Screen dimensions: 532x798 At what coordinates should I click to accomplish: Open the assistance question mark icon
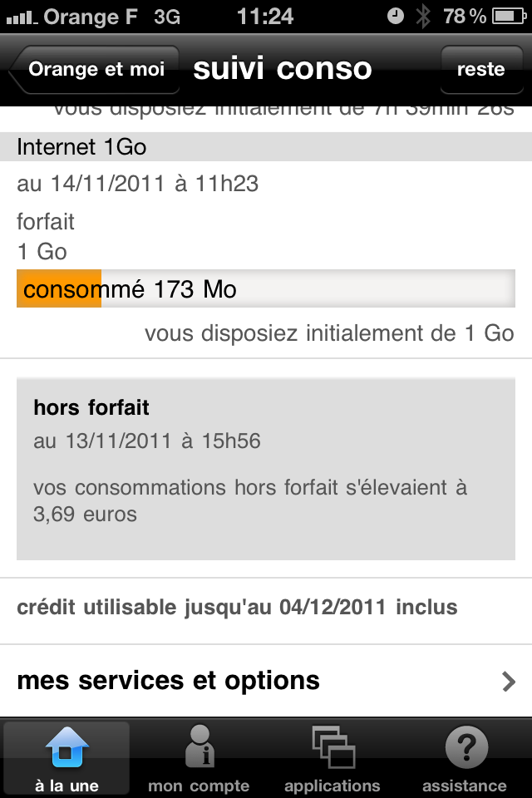click(x=464, y=746)
